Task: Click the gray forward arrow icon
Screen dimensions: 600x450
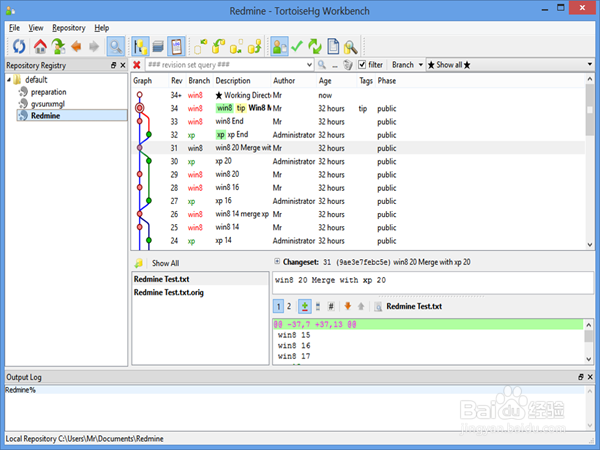Action: (x=94, y=47)
